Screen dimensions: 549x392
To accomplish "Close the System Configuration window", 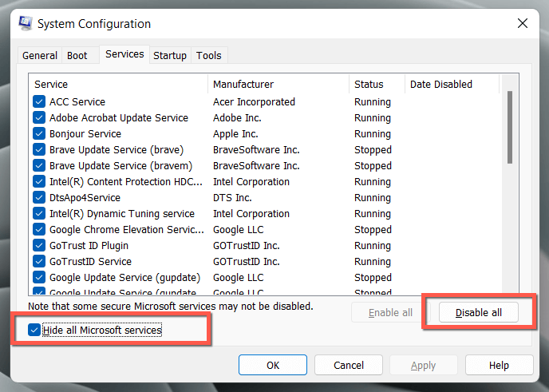I will 523,24.
